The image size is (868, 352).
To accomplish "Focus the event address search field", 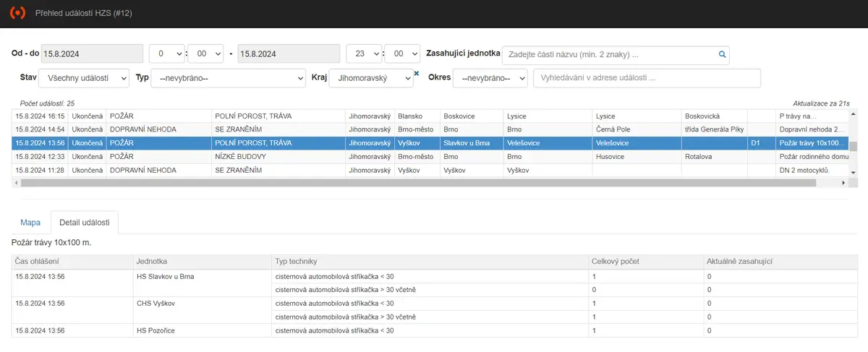I will tap(647, 78).
